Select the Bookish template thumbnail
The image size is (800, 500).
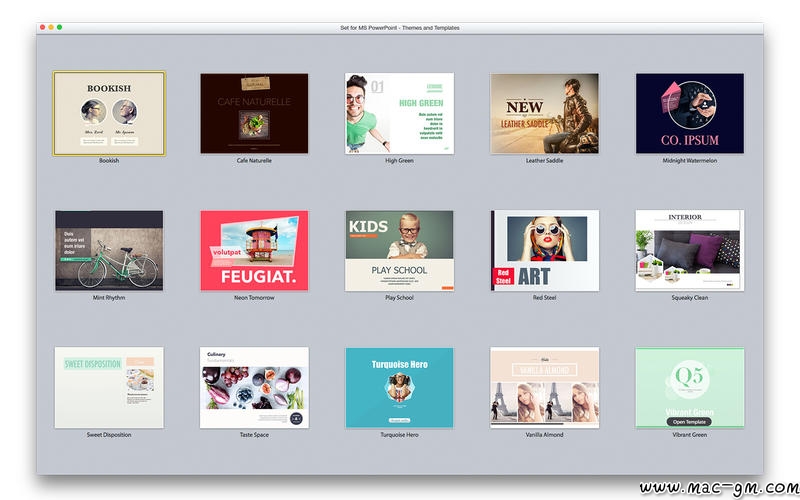[x=109, y=113]
